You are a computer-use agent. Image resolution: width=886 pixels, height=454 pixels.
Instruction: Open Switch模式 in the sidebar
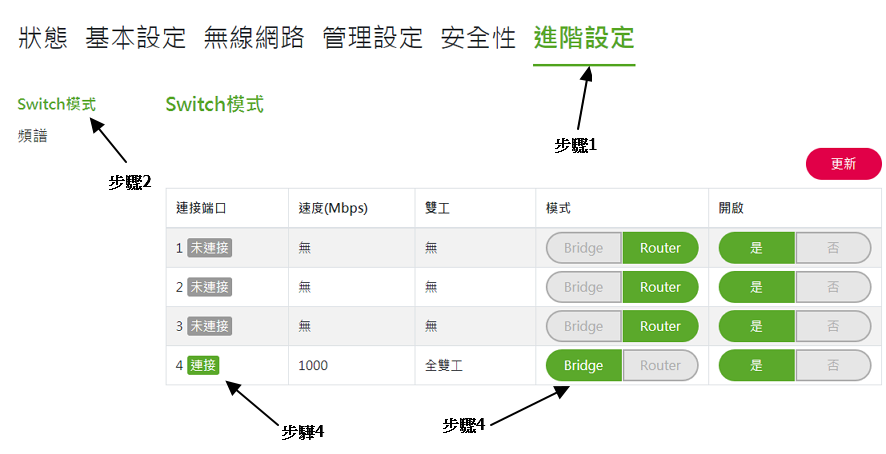point(57,104)
